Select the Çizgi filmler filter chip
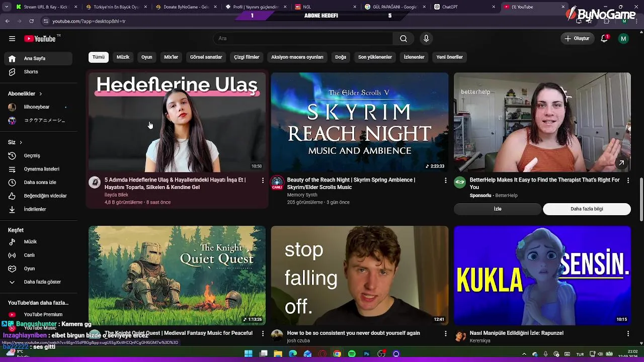 click(247, 57)
